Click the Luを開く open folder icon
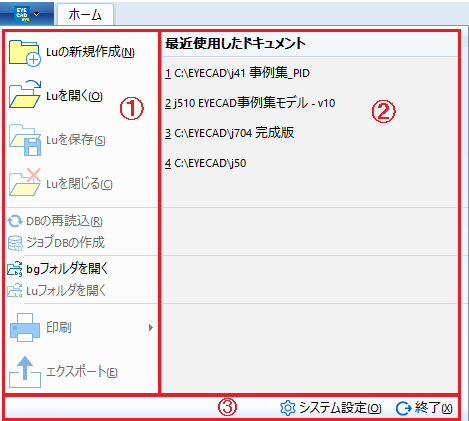The width and height of the screenshot is (469, 421). (25, 94)
